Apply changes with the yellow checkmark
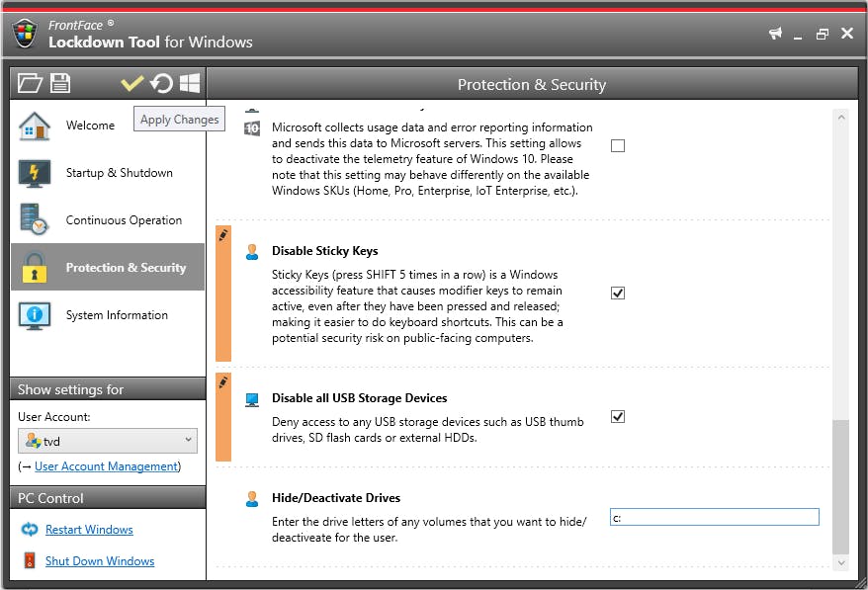This screenshot has height=590, width=868. point(132,83)
